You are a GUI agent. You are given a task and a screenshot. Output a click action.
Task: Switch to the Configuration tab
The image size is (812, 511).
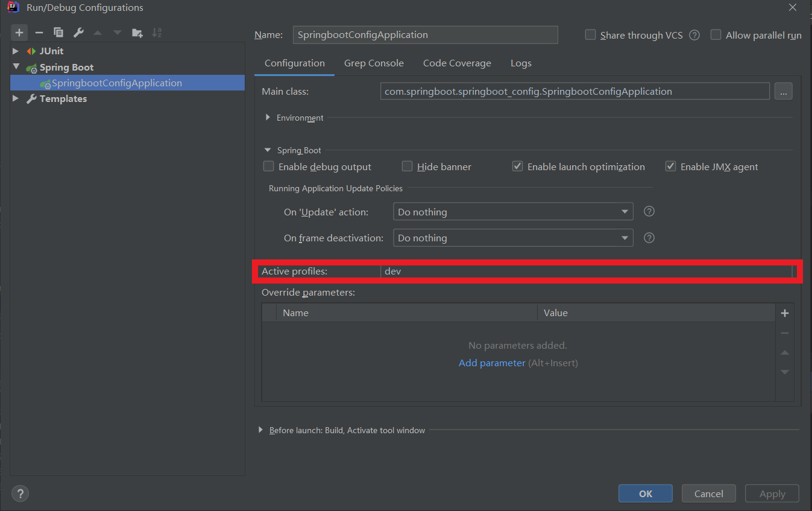(295, 63)
